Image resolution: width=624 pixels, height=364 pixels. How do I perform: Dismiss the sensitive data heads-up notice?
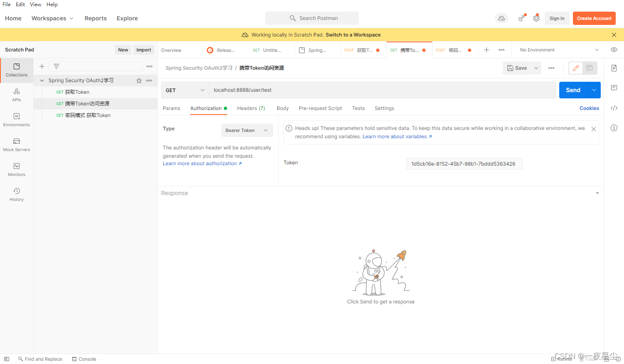coord(594,129)
